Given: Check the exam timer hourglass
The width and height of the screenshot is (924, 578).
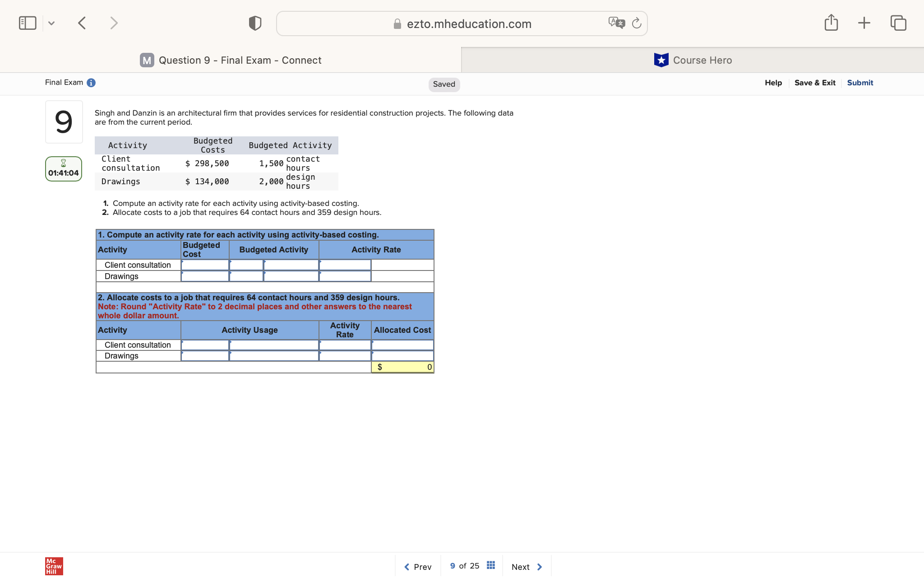Looking at the screenshot, I should coord(64,163).
